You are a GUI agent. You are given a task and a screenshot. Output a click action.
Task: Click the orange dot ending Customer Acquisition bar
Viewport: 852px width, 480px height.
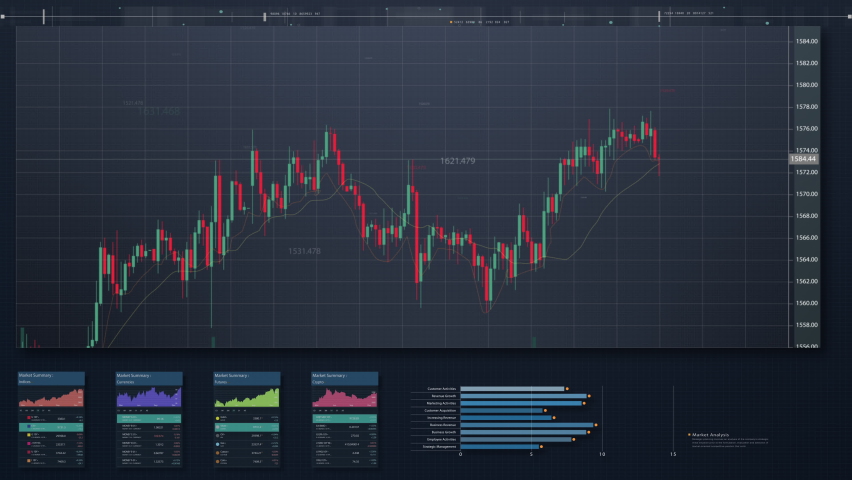pyautogui.click(x=546, y=410)
